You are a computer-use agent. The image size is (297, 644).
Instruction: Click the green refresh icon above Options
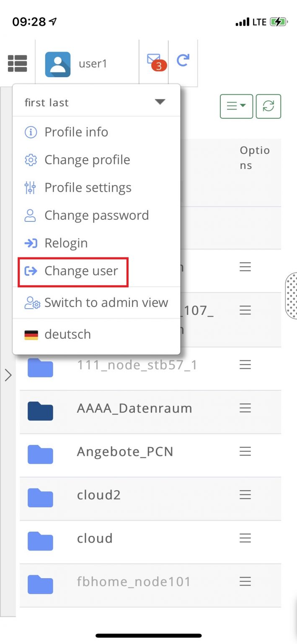[268, 106]
